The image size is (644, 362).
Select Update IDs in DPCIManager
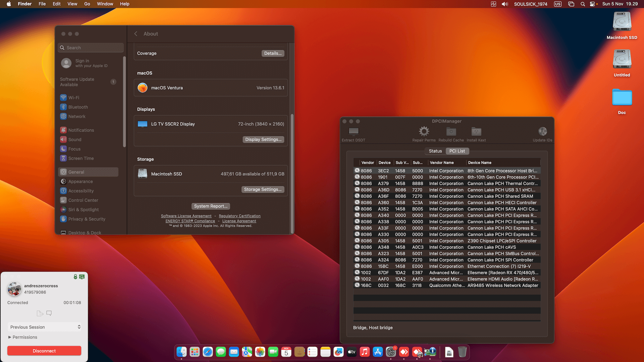click(x=542, y=133)
